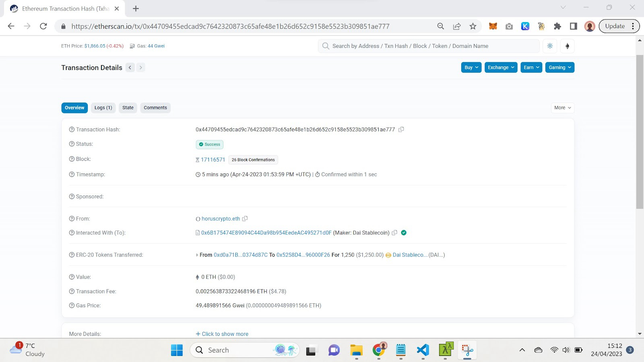The height and width of the screenshot is (362, 644).
Task: Open Visual Studio Code from taskbar
Action: [x=423, y=350]
